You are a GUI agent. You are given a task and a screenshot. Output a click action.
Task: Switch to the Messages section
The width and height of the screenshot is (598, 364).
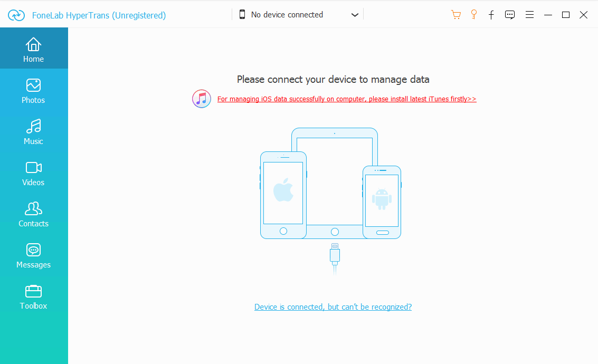click(x=34, y=255)
